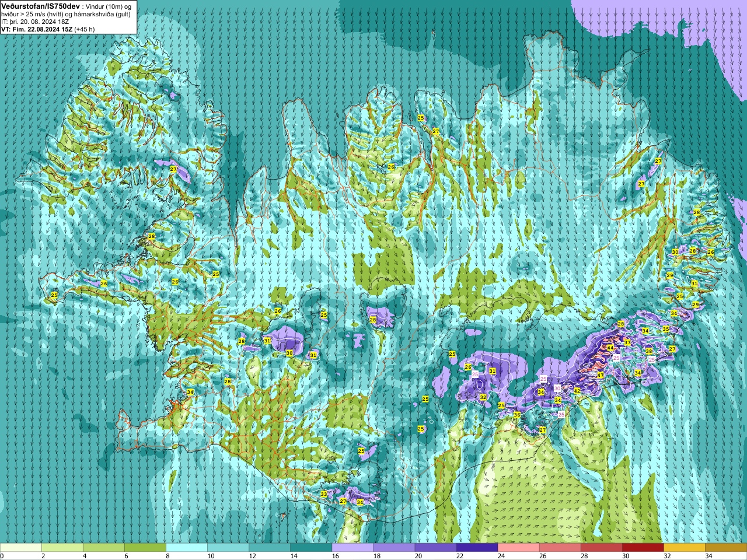Click the red 28–30 legend swatch

(601, 548)
